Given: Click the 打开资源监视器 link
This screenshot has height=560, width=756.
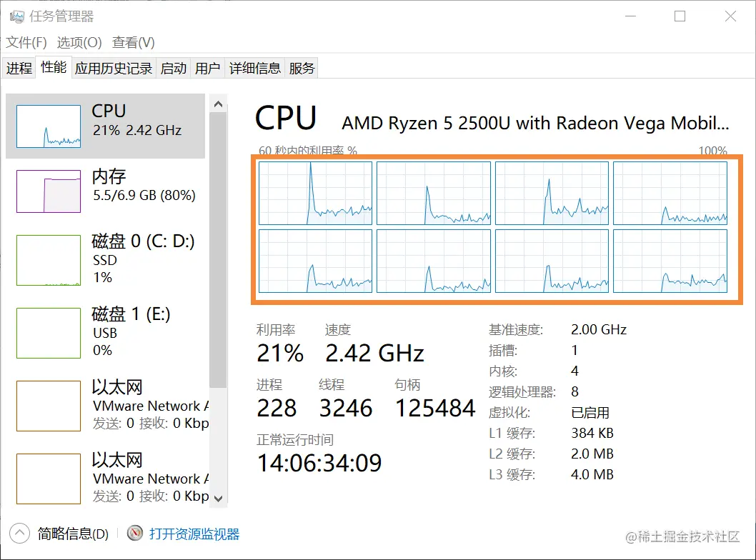Looking at the screenshot, I should click(x=194, y=534).
